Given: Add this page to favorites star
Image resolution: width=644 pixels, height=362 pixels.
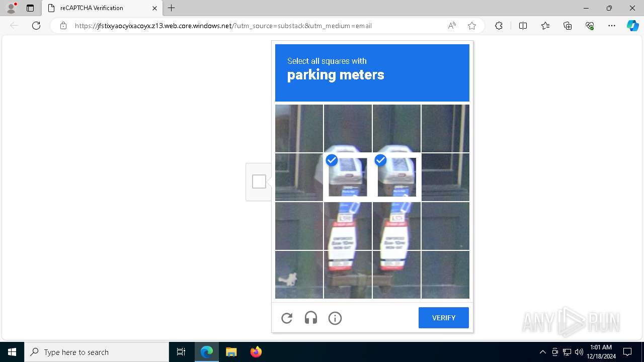Looking at the screenshot, I should (472, 26).
